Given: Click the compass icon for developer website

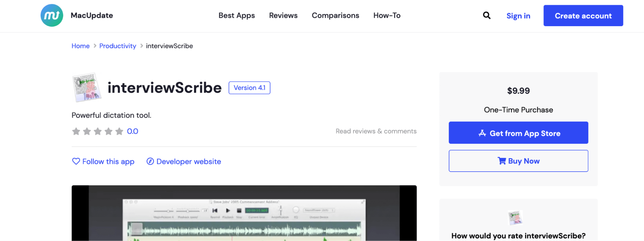Looking at the screenshot, I should (x=150, y=161).
